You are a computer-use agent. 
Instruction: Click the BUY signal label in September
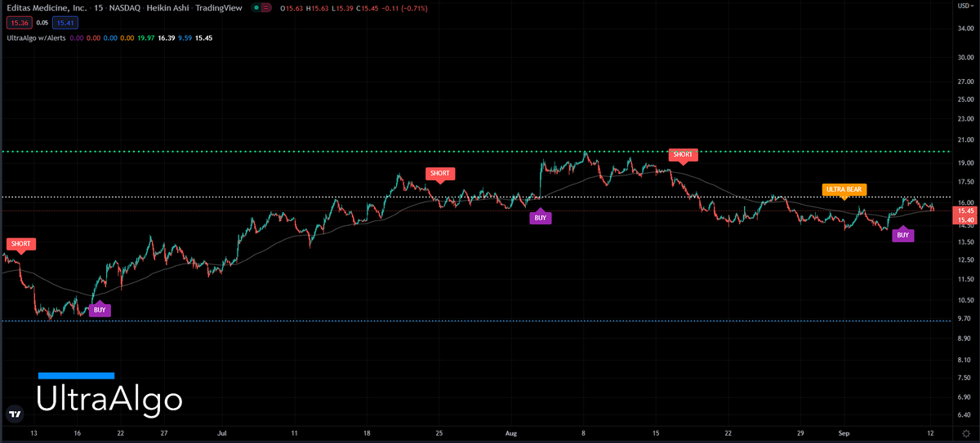click(902, 235)
